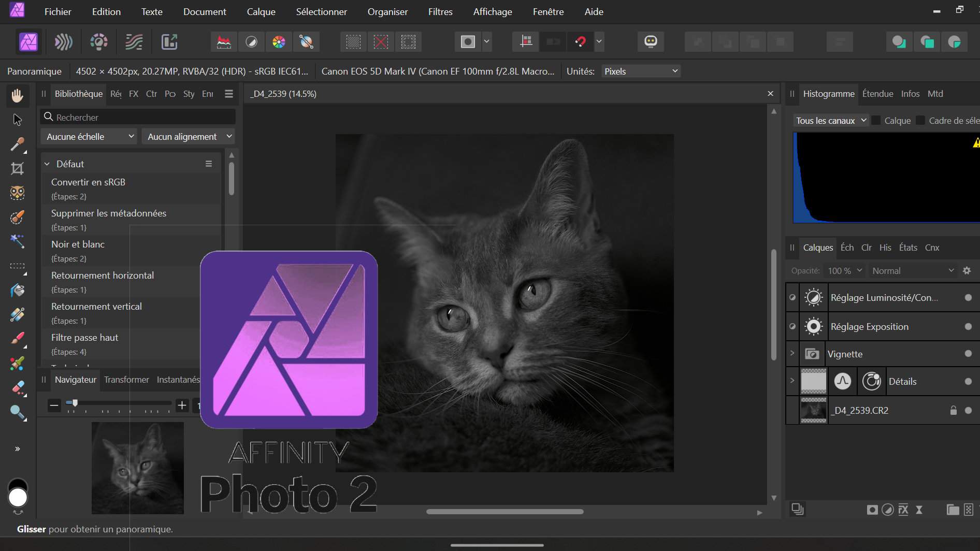Select the Move tool arrow

[x=17, y=120]
